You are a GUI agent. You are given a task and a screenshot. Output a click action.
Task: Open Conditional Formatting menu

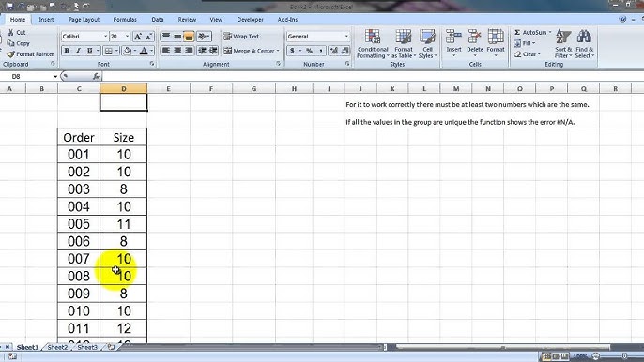pos(373,43)
